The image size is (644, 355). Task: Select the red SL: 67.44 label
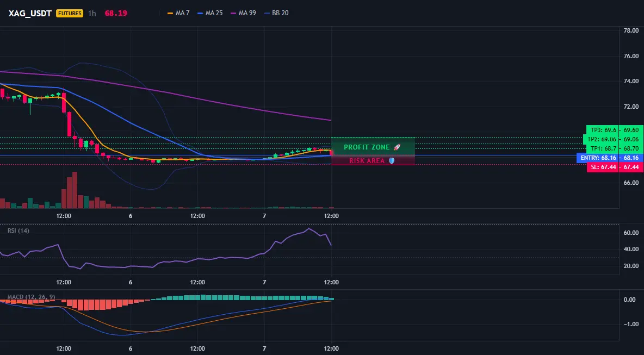coord(603,167)
